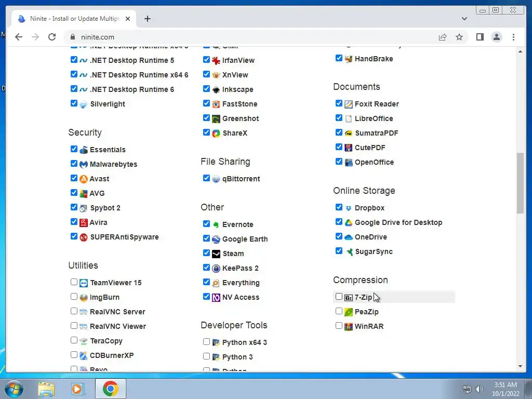The width and height of the screenshot is (532, 399).
Task: Click the WinRAR icon
Action: tap(349, 326)
